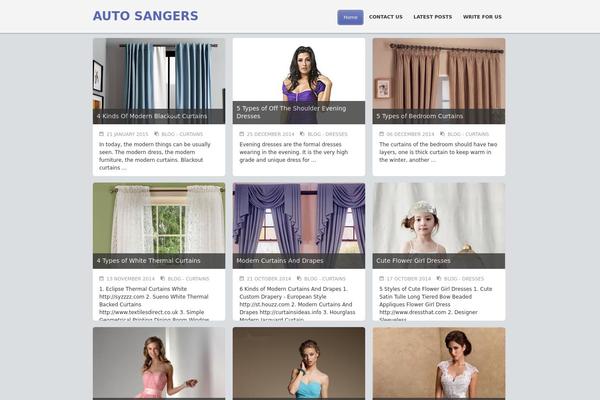Click '4 Types of White Thermal Curtains' title
The width and height of the screenshot is (600, 400).
pos(148,261)
